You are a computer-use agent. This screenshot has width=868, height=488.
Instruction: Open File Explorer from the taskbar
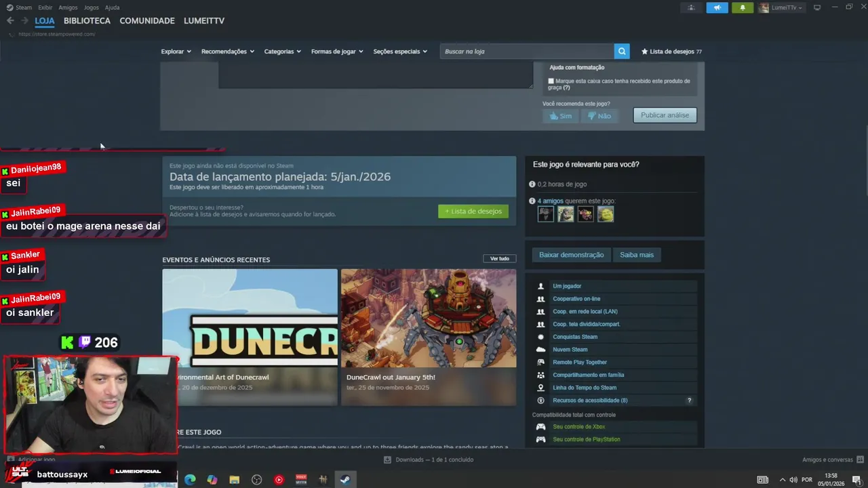[x=234, y=480]
